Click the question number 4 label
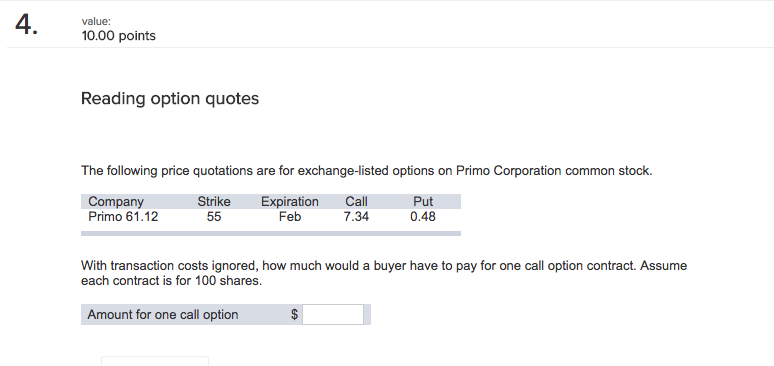Image resolution: width=774 pixels, height=366 pixels. click(26, 24)
